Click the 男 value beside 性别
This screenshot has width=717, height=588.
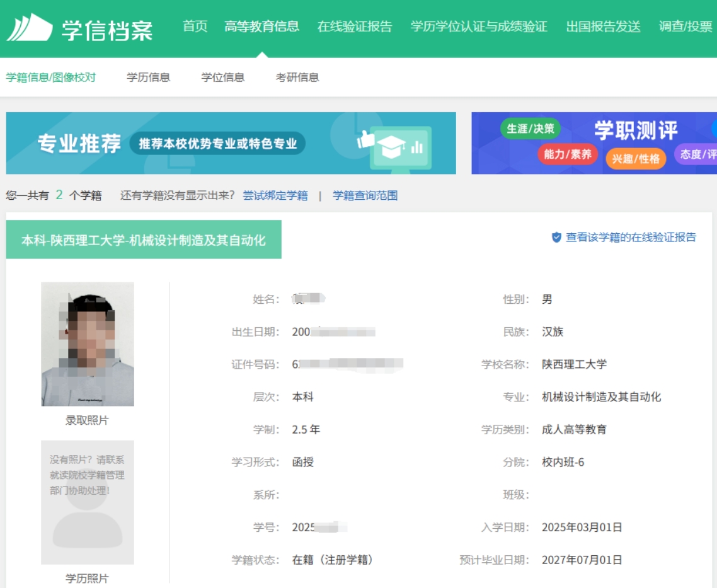[547, 299]
